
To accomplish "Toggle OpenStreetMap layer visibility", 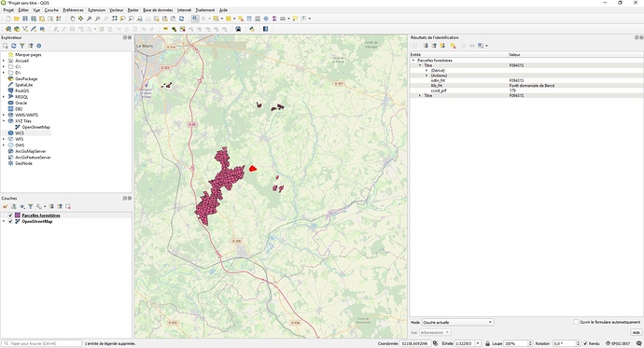I will tap(10, 222).
